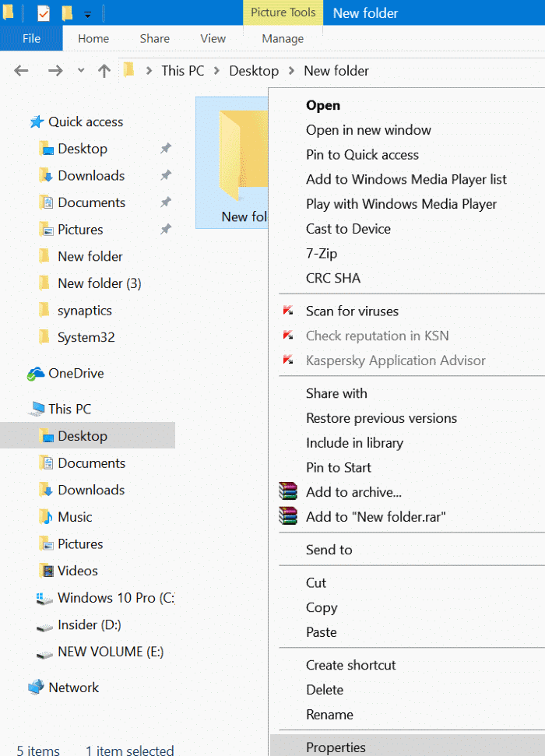
Task: Click Desktop in the address bar breadcrumb
Action: (x=254, y=71)
